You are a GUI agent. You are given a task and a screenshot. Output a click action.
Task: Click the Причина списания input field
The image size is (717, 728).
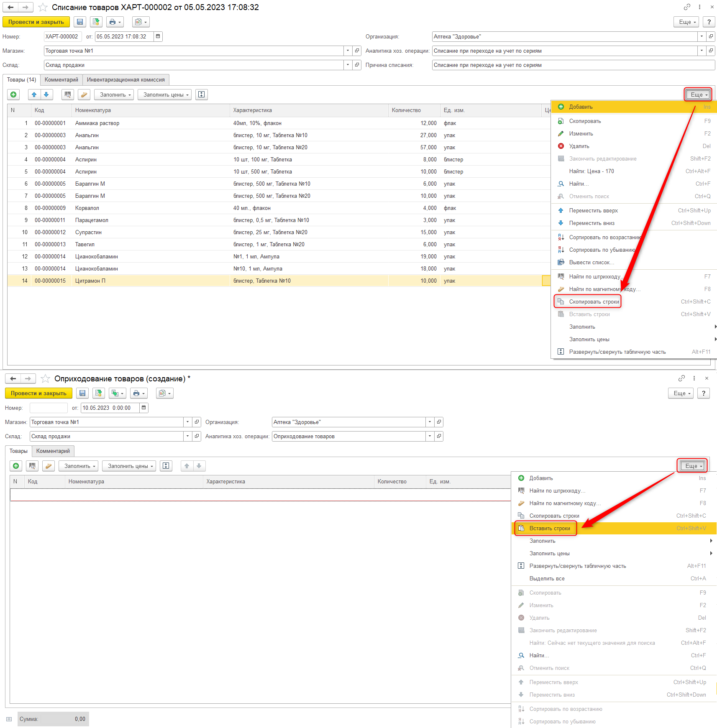[x=573, y=65]
